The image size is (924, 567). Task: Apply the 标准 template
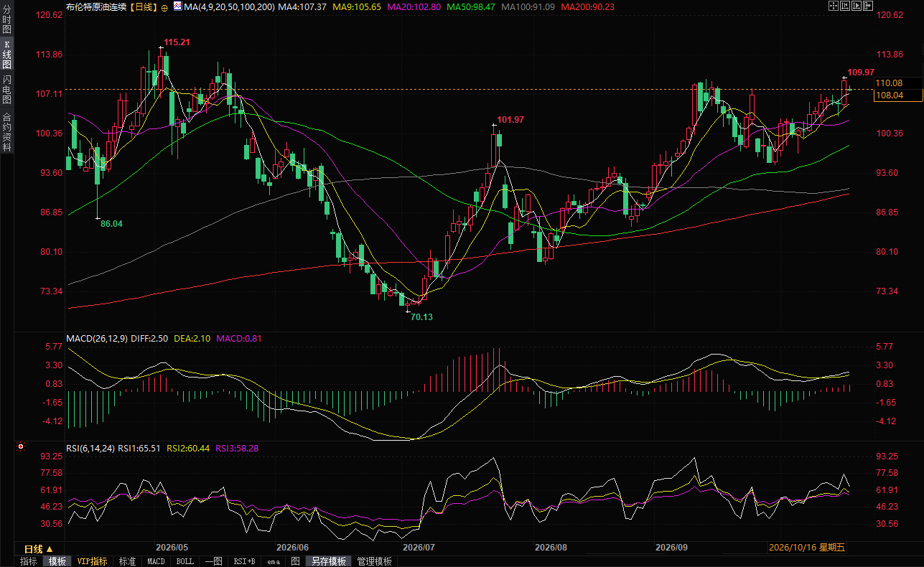tap(127, 561)
